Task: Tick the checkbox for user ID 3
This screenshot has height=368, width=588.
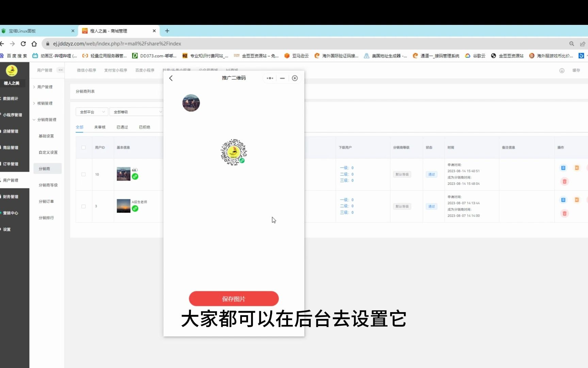Action: tap(83, 206)
